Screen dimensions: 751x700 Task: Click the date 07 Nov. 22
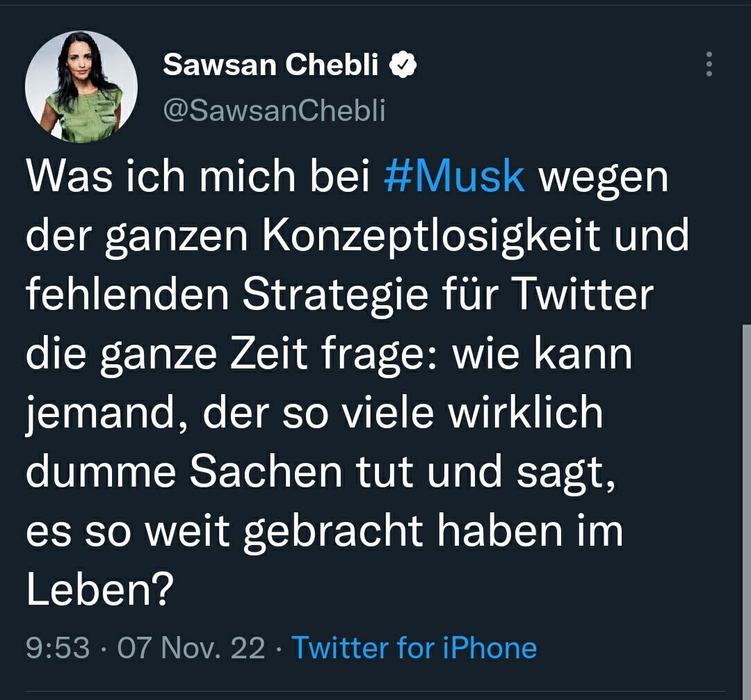click(x=191, y=648)
